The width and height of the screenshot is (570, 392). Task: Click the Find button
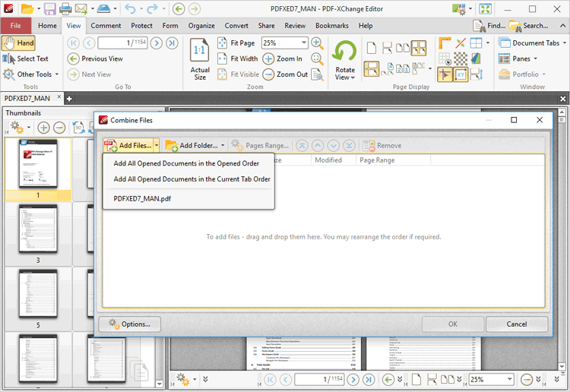pyautogui.click(x=489, y=26)
